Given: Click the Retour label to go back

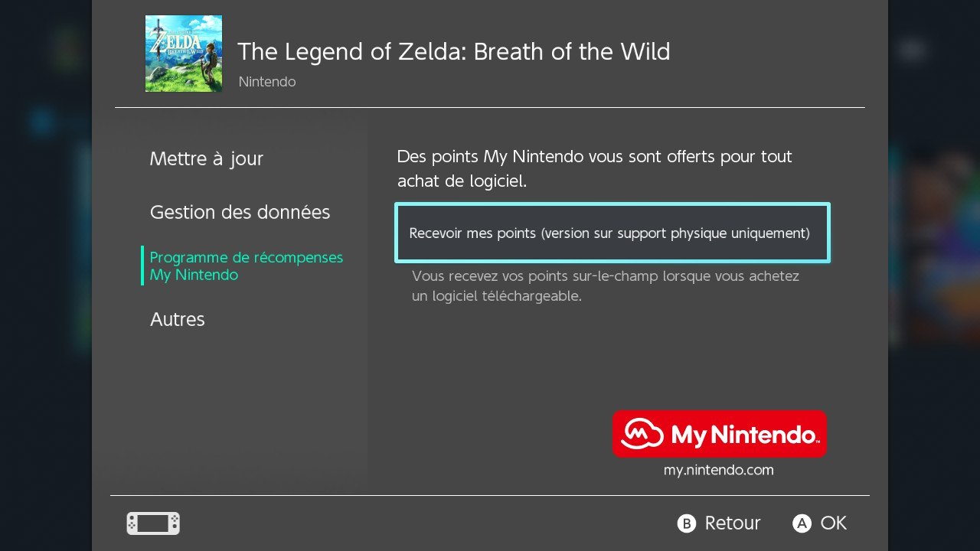Looking at the screenshot, I should (732, 523).
